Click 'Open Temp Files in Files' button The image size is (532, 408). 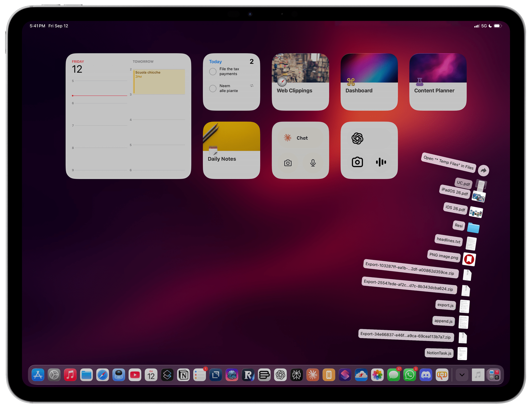pos(448,162)
